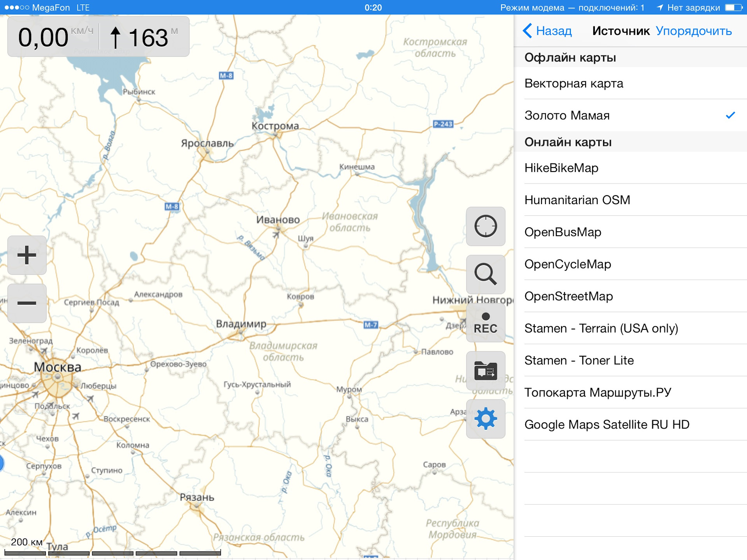Tap Режим модема hotspot status text
The height and width of the screenshot is (560, 747).
(572, 7)
